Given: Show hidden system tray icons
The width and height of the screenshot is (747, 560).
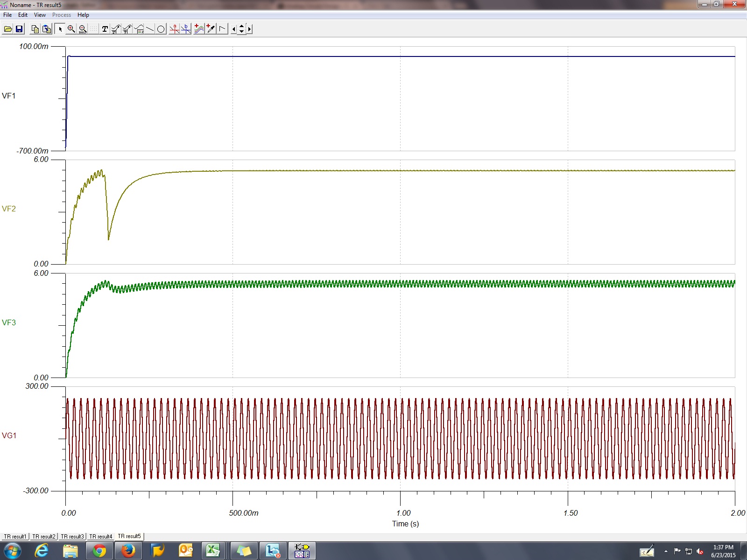Looking at the screenshot, I should (x=666, y=552).
